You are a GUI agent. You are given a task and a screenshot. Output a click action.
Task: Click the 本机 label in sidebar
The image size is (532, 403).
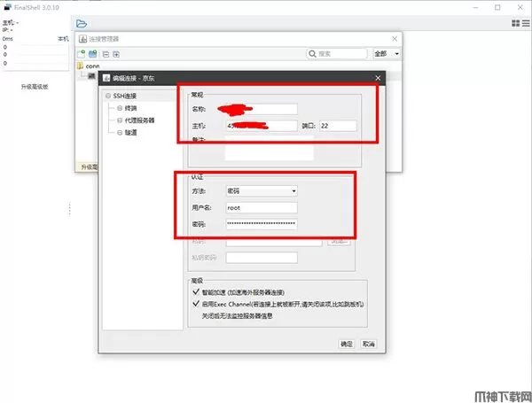click(63, 39)
